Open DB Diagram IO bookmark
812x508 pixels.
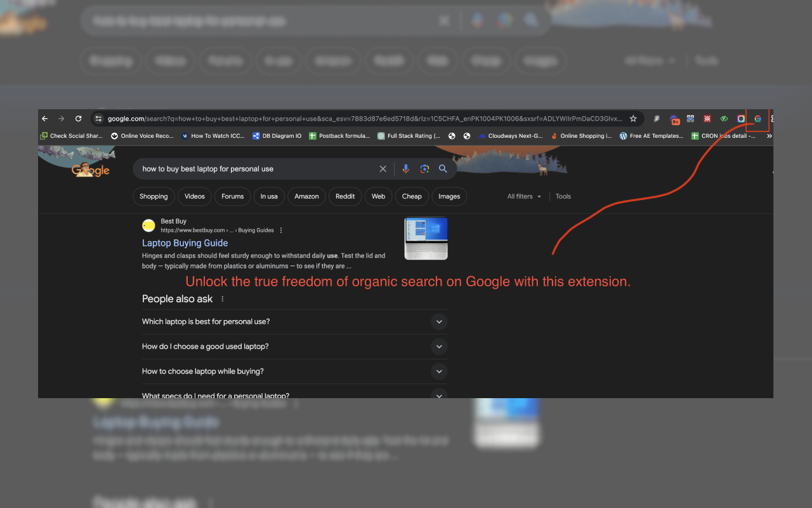pyautogui.click(x=277, y=136)
